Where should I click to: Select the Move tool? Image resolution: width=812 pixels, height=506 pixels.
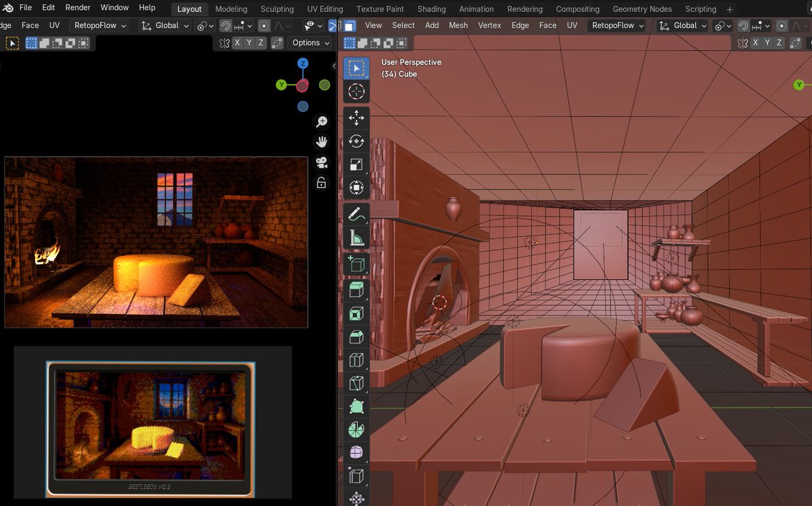(357, 118)
